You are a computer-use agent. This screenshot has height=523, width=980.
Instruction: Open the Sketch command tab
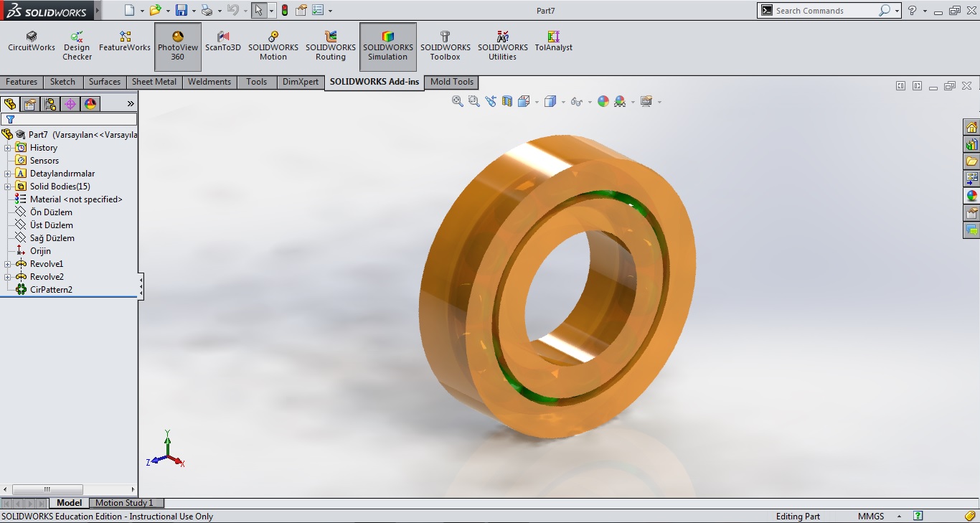tap(62, 82)
